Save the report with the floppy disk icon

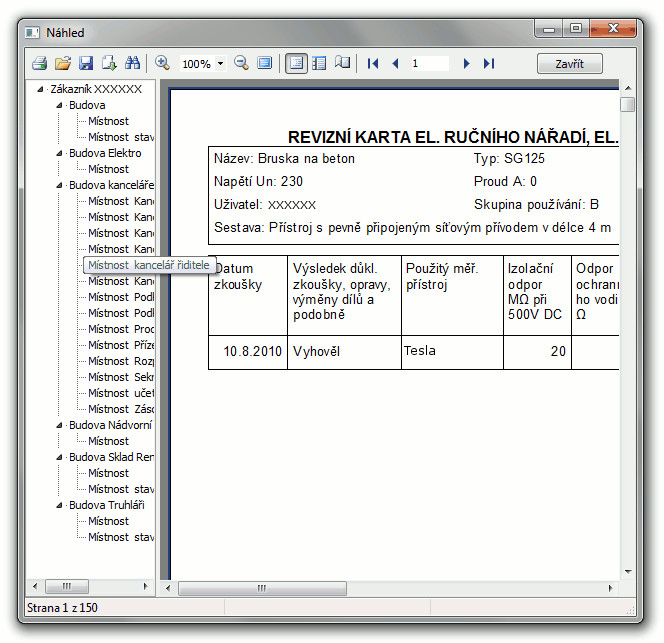click(86, 64)
